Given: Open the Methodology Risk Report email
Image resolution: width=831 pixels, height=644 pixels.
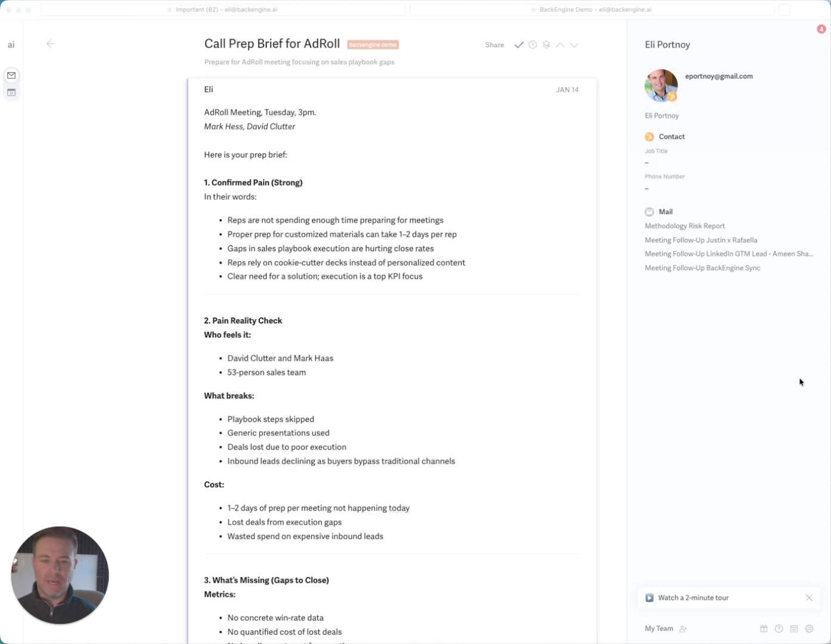Looking at the screenshot, I should tap(685, 226).
